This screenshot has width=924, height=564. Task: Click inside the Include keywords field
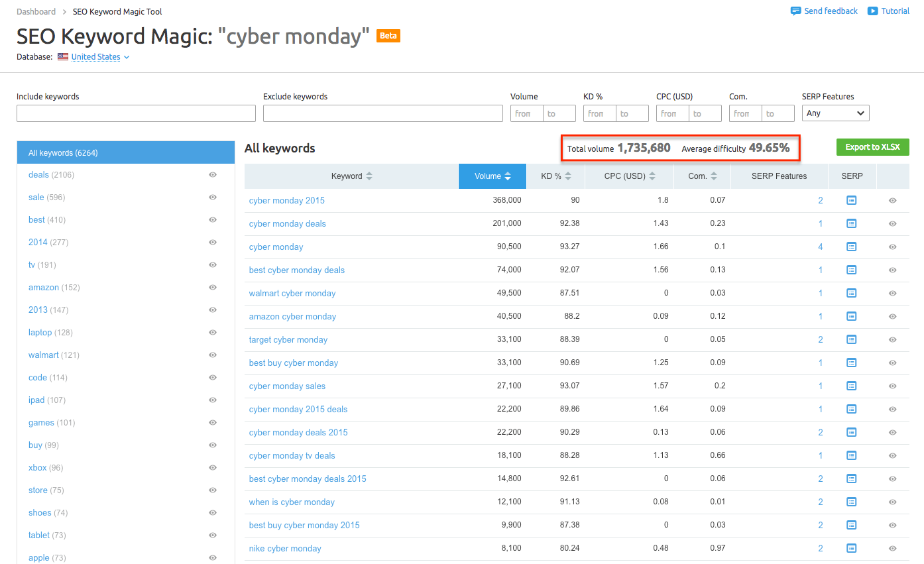[x=135, y=113]
